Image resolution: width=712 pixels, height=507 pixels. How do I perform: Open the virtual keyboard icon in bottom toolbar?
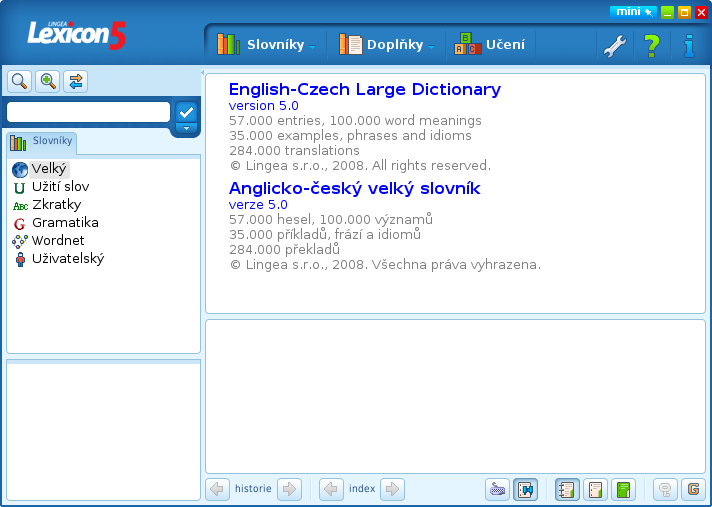coord(497,489)
